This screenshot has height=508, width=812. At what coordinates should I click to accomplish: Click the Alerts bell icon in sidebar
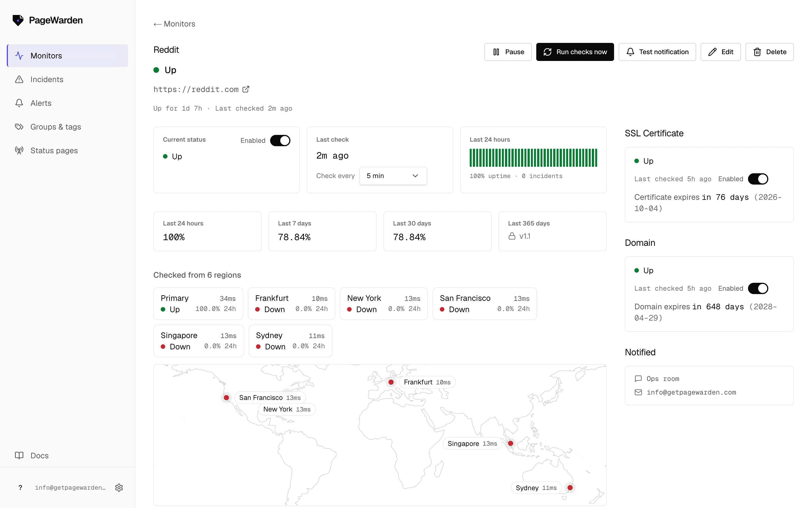[x=19, y=103]
